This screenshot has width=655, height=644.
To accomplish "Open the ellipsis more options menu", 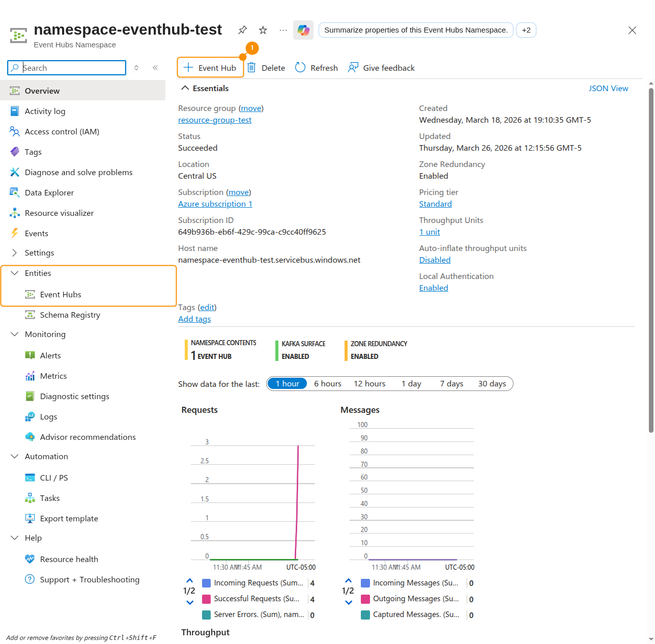I will click(x=283, y=30).
